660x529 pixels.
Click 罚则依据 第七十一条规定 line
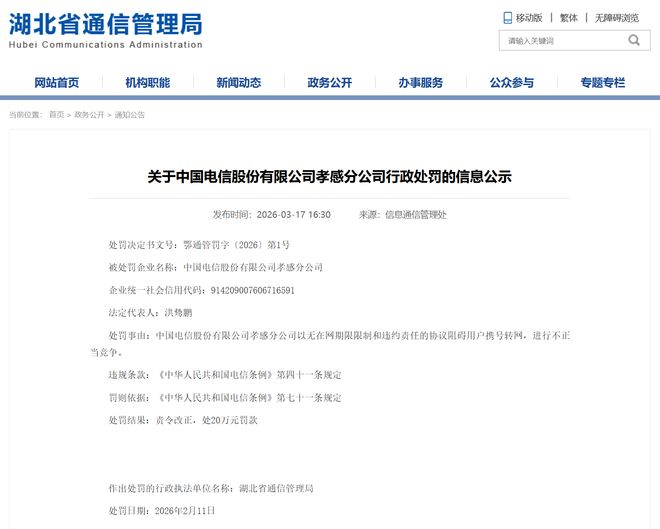coord(225,397)
